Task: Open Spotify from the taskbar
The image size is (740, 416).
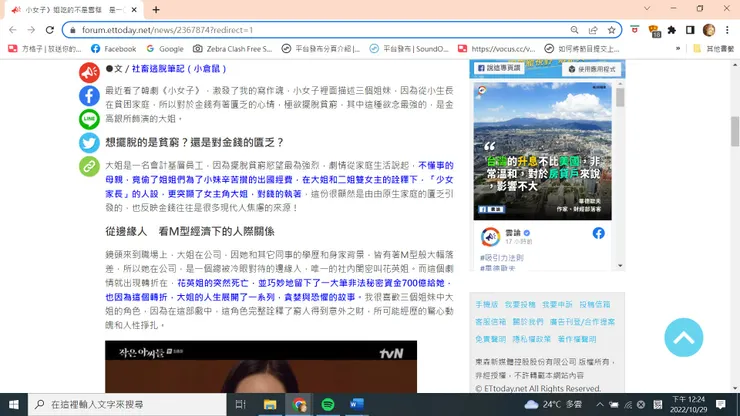Action: [x=328, y=404]
